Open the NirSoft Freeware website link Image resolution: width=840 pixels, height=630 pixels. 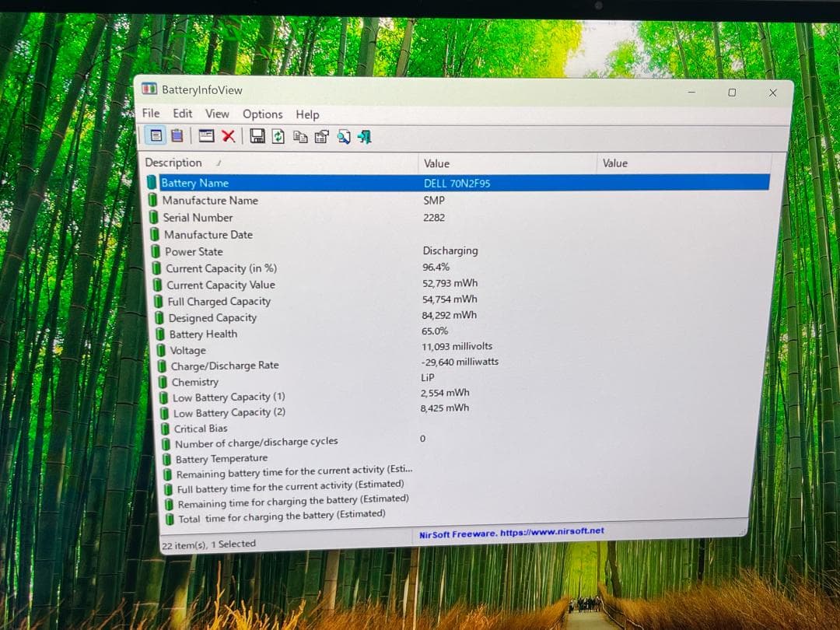click(x=511, y=532)
